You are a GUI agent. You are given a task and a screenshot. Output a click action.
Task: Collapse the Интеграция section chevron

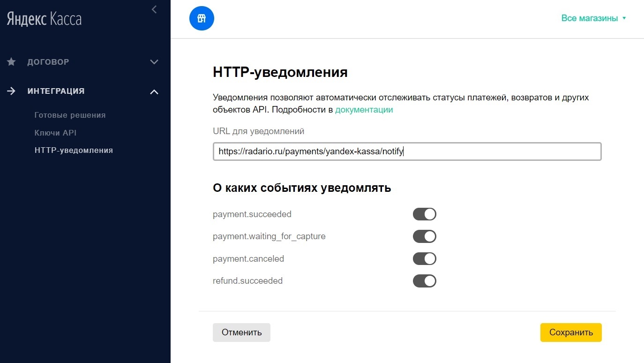[154, 92]
